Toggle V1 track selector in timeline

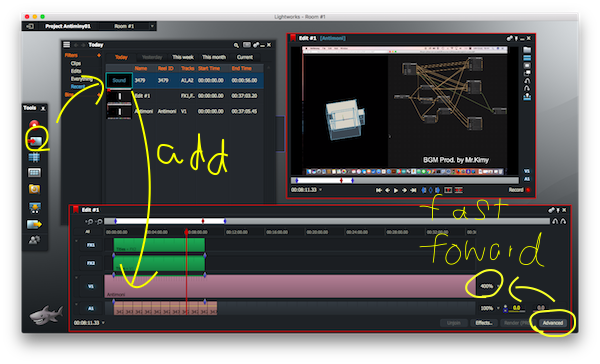pyautogui.click(x=91, y=286)
